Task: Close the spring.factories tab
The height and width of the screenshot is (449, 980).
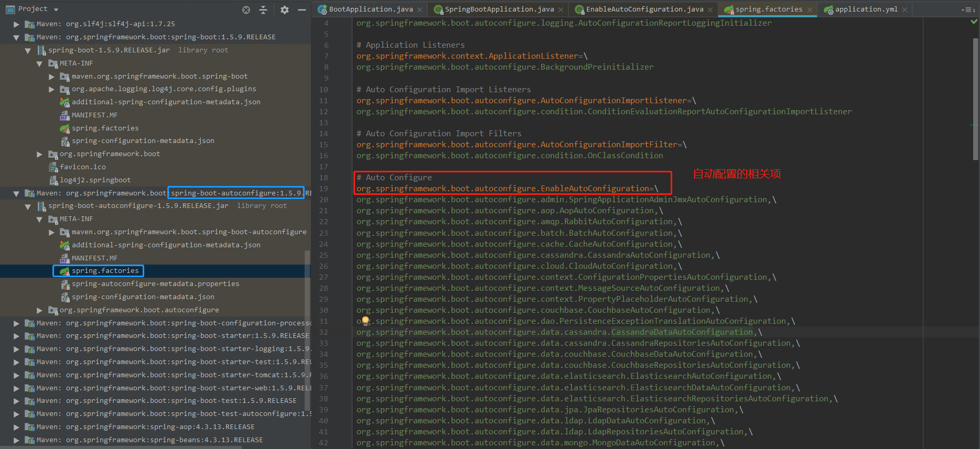Action: tap(810, 9)
